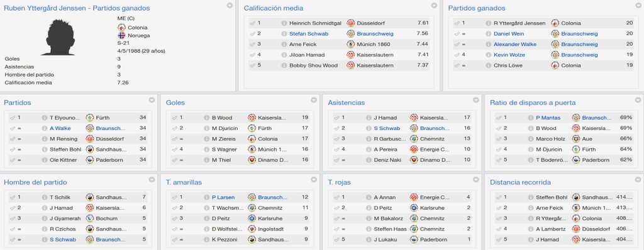This screenshot has width=644, height=250.
Task: Click the Ruben Yttergård Jenssen silhouette photo
Action: click(60, 37)
